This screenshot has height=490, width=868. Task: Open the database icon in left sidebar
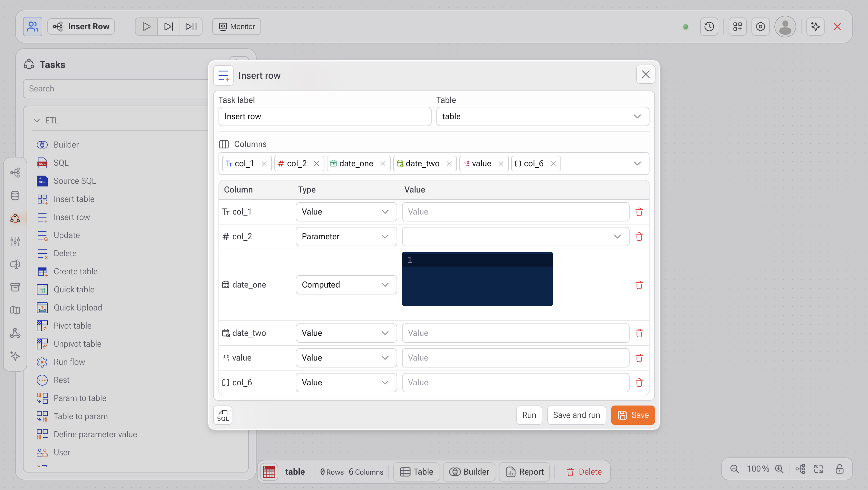(15, 196)
